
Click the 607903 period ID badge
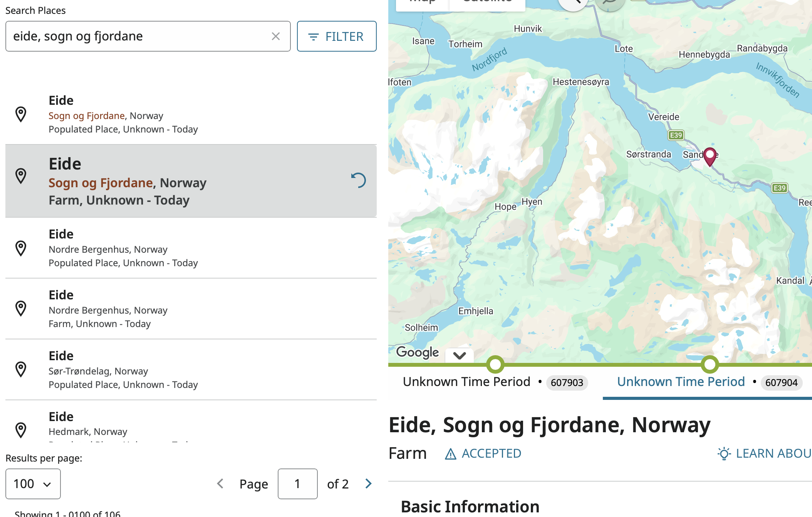coord(567,383)
